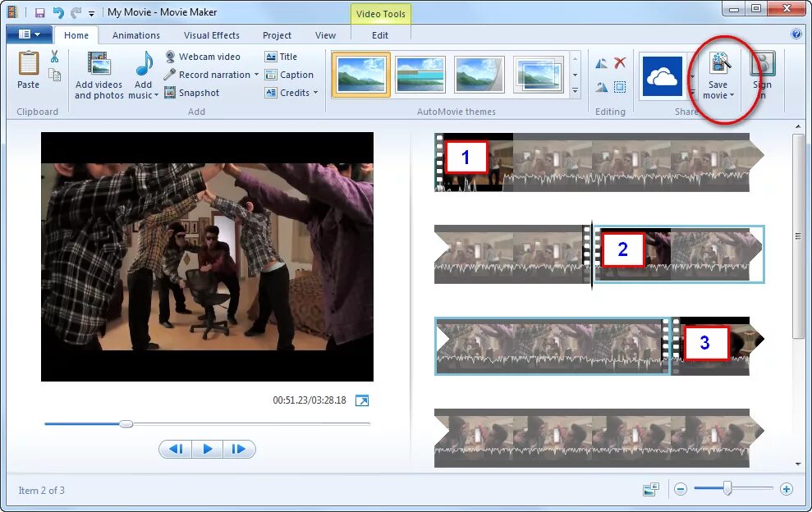The width and height of the screenshot is (812, 512).
Task: Zoom out the time scale
Action: (x=681, y=489)
